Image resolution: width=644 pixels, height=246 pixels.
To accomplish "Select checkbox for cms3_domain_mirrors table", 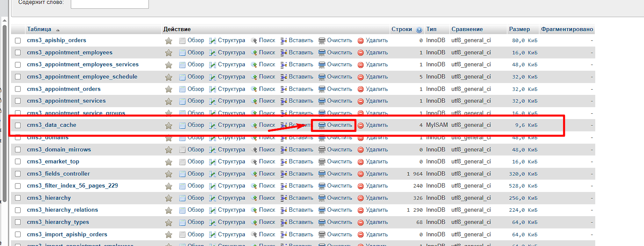I will pos(18,150).
